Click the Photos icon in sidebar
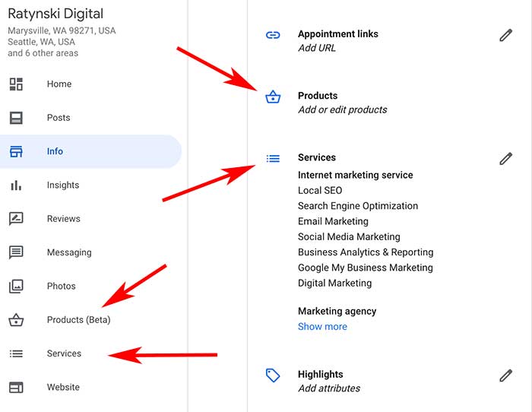 (x=16, y=287)
